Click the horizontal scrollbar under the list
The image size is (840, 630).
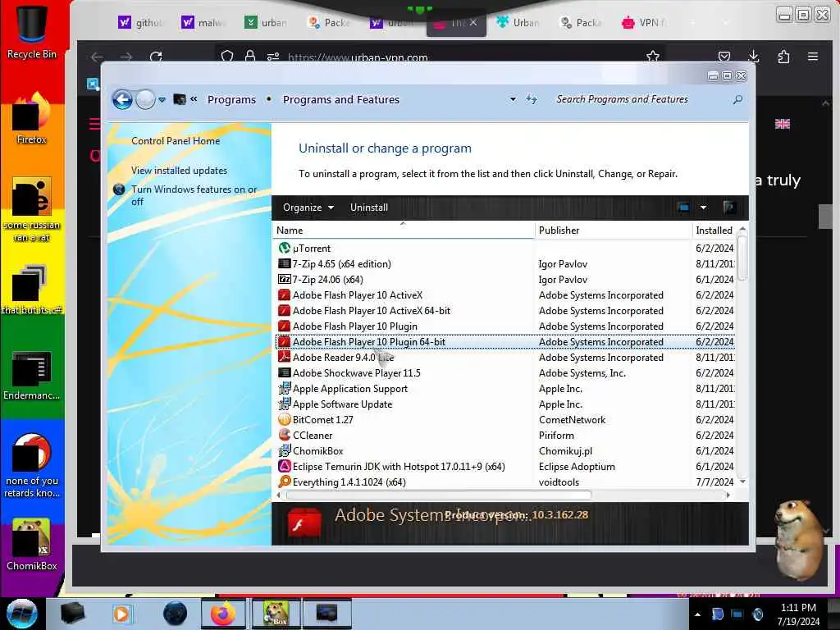[438, 495]
